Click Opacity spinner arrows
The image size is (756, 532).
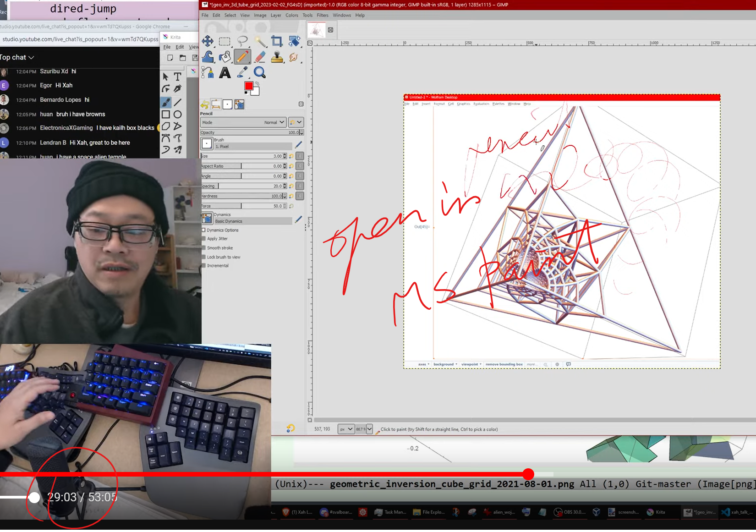[x=301, y=132]
